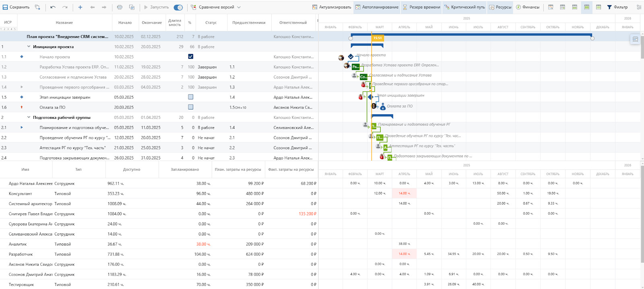Toggle the Критический путь view
The height and width of the screenshot is (289, 644).
tap(464, 7)
